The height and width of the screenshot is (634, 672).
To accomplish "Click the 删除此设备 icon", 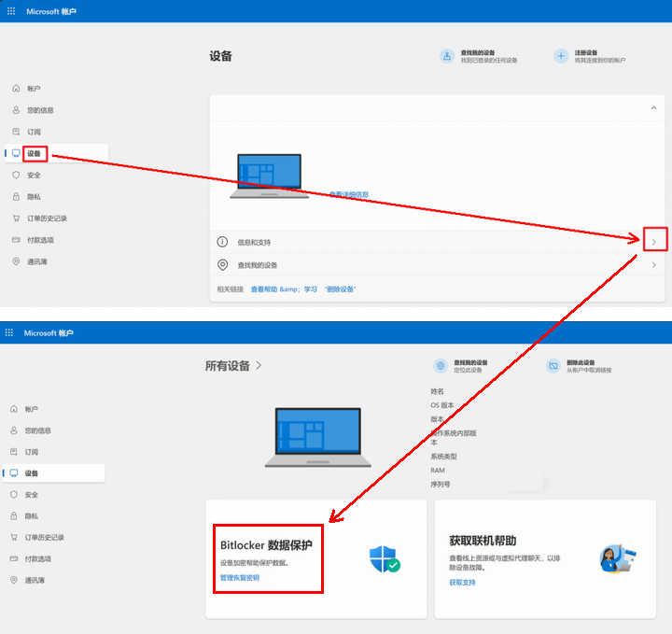I will click(x=553, y=365).
